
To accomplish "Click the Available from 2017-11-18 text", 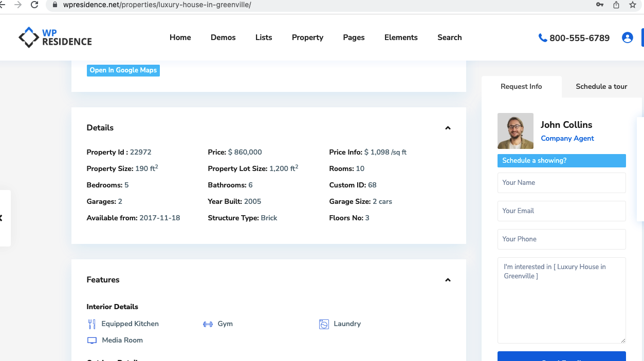I will (134, 218).
